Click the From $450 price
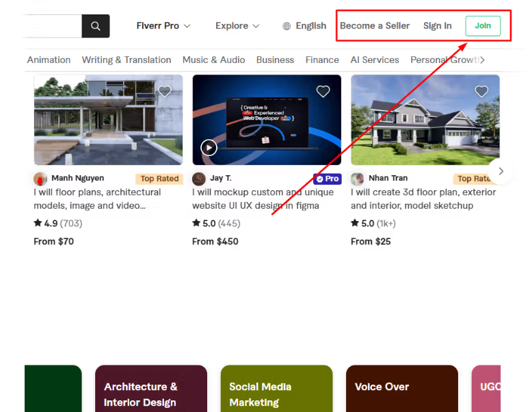 [215, 242]
